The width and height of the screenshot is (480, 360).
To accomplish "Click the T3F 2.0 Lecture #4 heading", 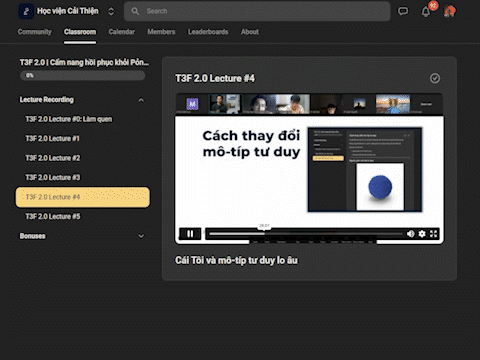I will pyautogui.click(x=215, y=78).
